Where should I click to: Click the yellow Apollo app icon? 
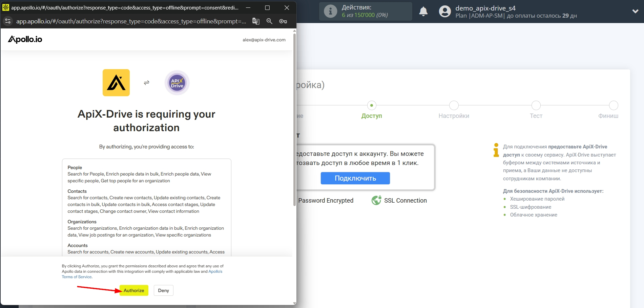coord(116,83)
